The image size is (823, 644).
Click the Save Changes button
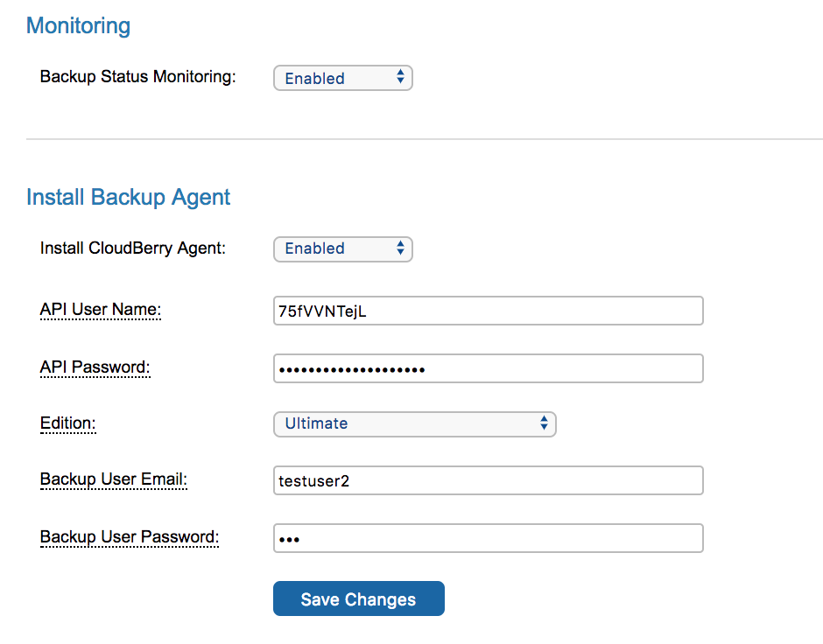pos(358,598)
